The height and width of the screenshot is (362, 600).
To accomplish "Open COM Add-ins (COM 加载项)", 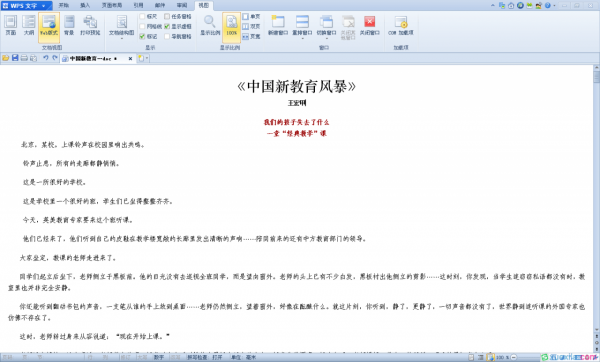I will pyautogui.click(x=401, y=25).
